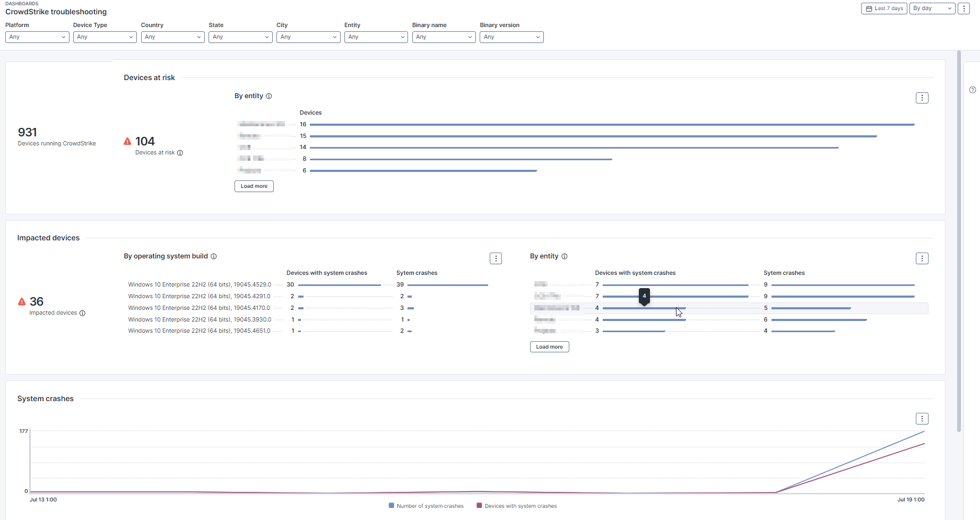This screenshot has height=520, width=980.
Task: Click the DASHBOARDS breadcrumb
Action: pyautogui.click(x=22, y=4)
